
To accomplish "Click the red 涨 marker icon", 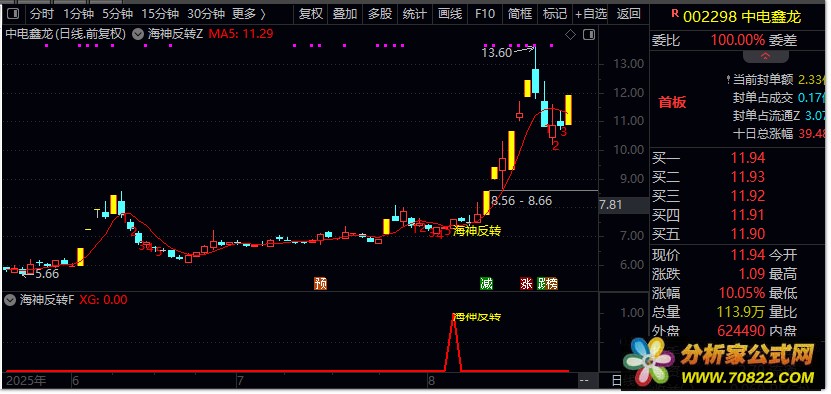I will tap(526, 284).
